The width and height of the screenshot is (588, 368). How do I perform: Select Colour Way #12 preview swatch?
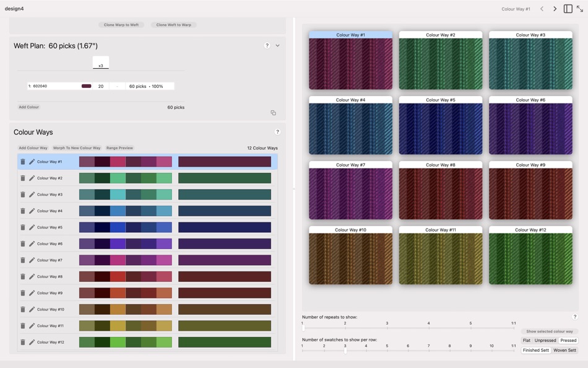click(x=530, y=255)
